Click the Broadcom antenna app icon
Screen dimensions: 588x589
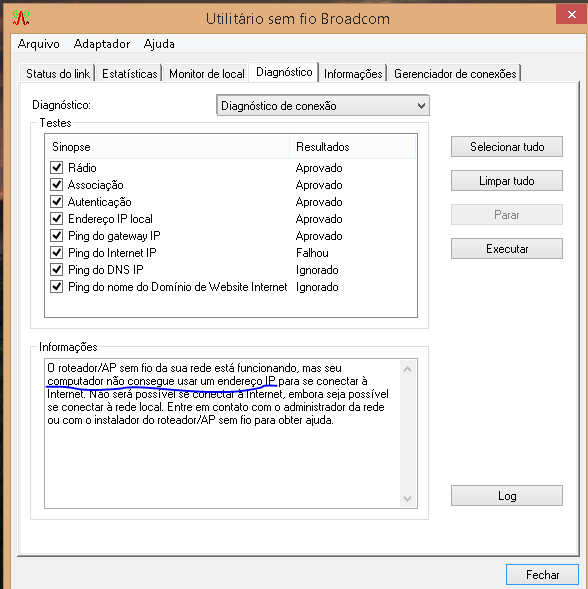pos(21,17)
